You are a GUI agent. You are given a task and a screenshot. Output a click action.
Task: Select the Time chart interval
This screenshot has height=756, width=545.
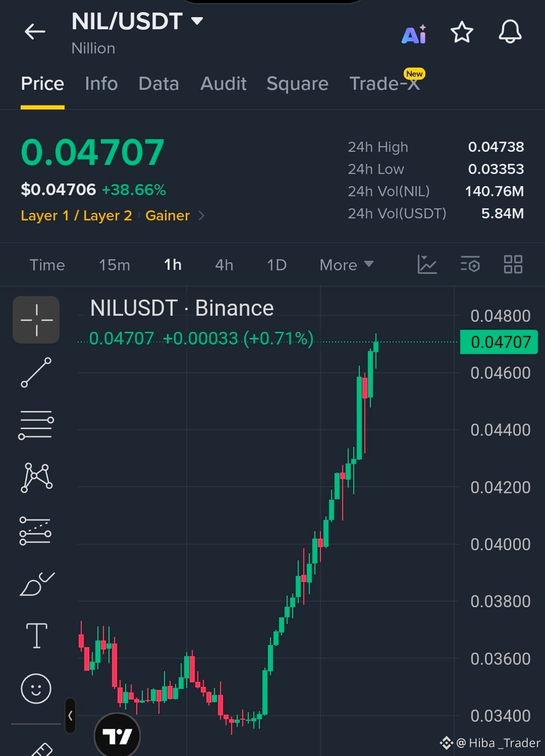[47, 265]
